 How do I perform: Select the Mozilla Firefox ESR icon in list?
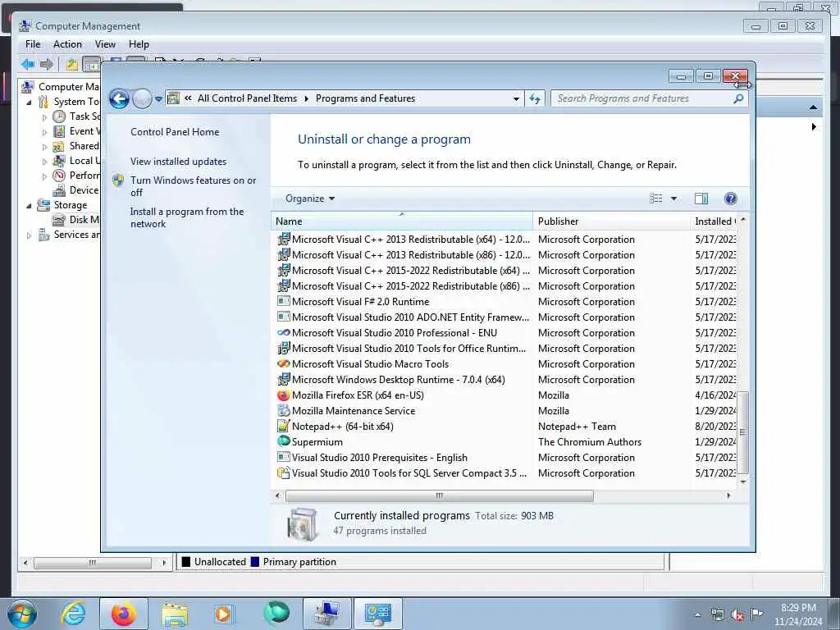pos(283,395)
